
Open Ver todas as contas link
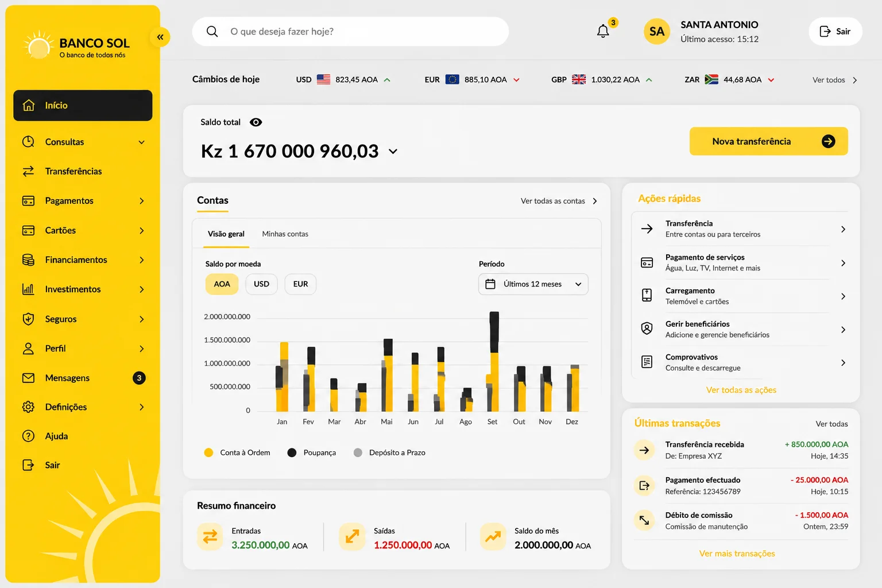tap(559, 201)
